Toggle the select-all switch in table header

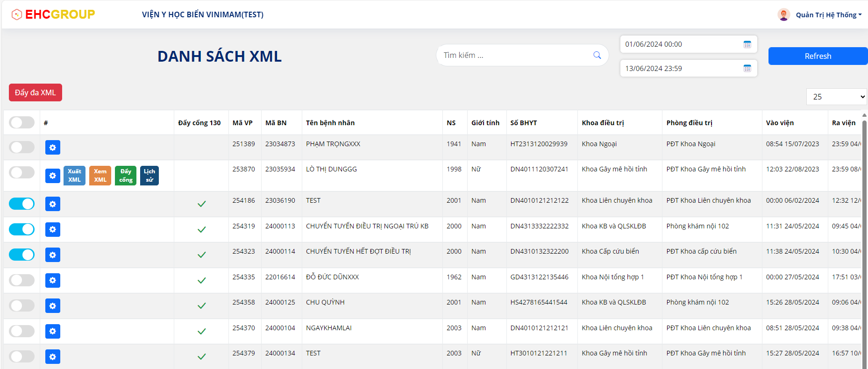21,122
